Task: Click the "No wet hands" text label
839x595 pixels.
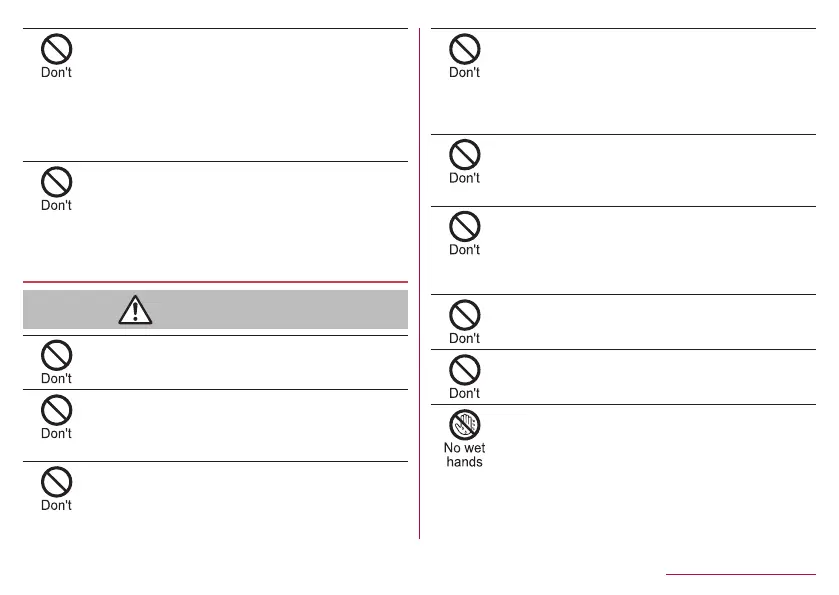Action: click(464, 455)
